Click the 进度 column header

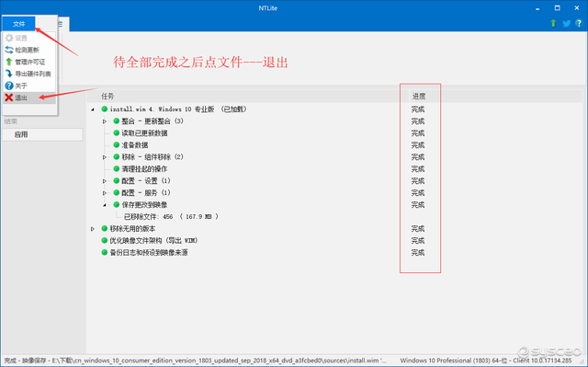click(x=419, y=97)
